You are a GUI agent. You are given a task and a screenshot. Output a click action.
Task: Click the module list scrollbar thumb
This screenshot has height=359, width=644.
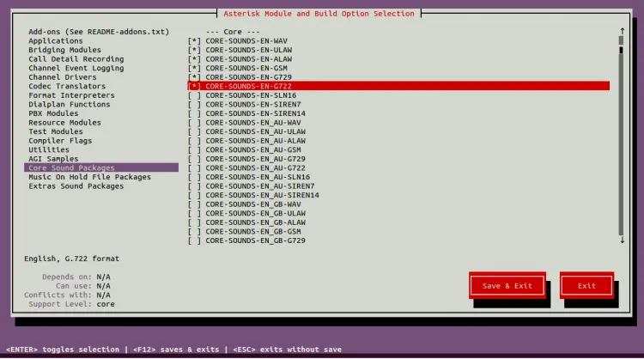(x=621, y=50)
